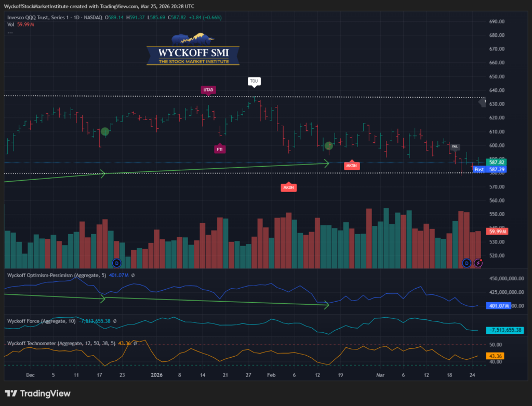Click the blue Post market price label

[479, 169]
